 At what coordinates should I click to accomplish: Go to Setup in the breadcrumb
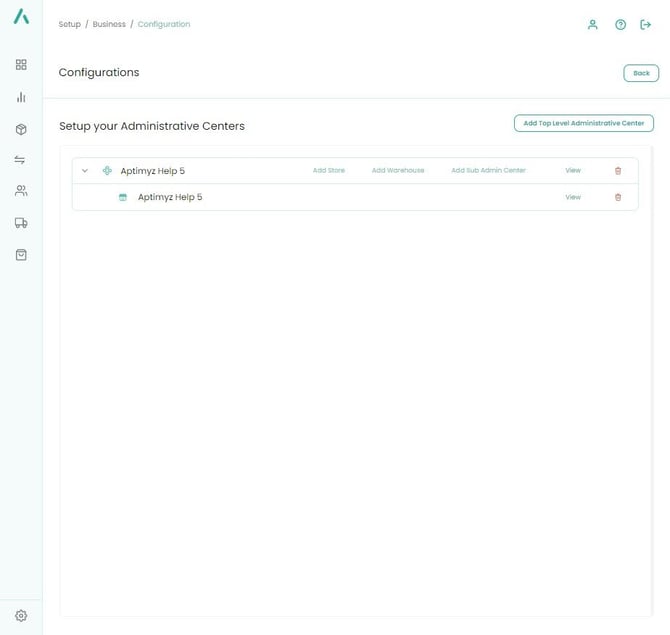point(69,24)
